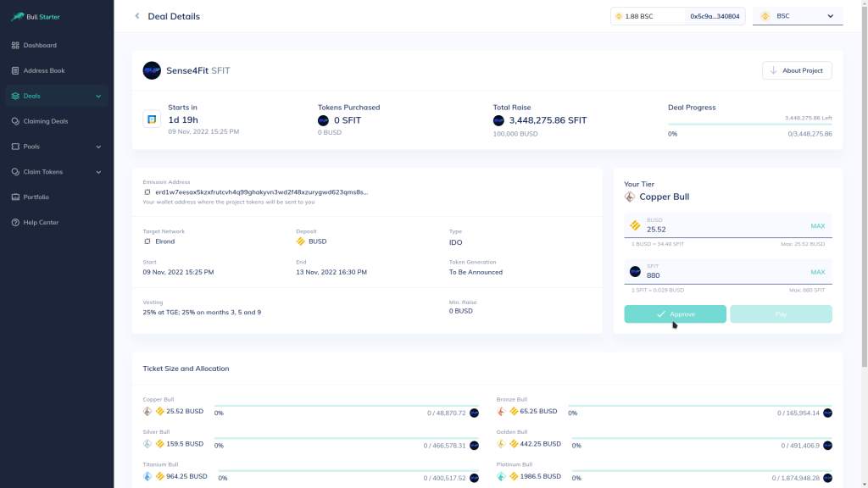
Task: Click the Address Book icon
Action: [x=15, y=70]
